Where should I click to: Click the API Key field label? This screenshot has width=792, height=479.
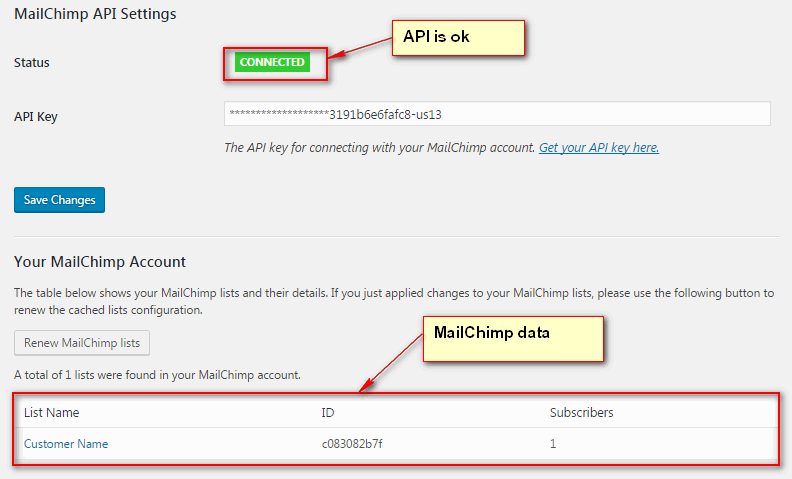36,117
